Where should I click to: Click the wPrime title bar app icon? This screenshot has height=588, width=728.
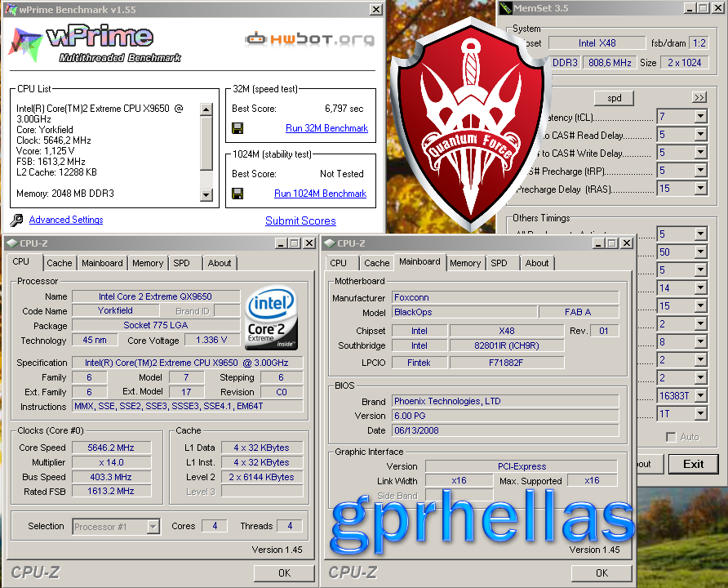click(11, 9)
